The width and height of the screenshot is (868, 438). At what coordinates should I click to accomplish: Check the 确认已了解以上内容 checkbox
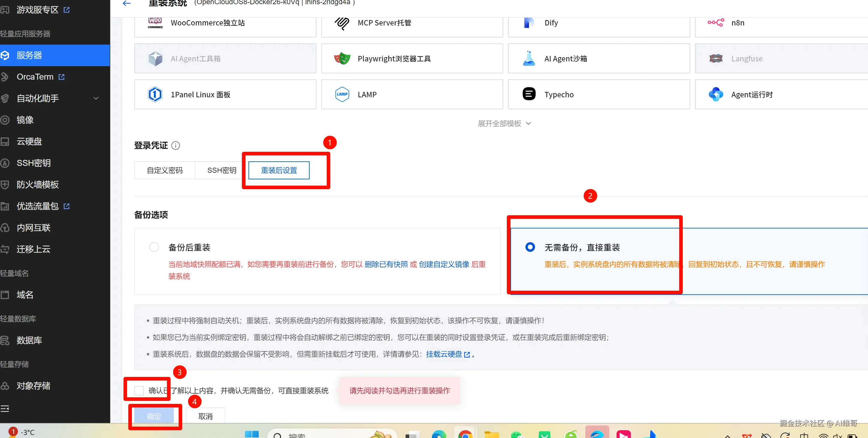[x=139, y=390]
